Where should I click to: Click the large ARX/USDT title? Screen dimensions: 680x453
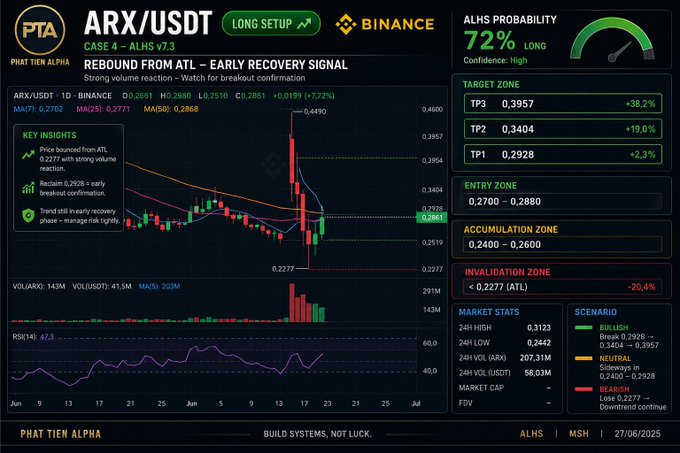148,23
